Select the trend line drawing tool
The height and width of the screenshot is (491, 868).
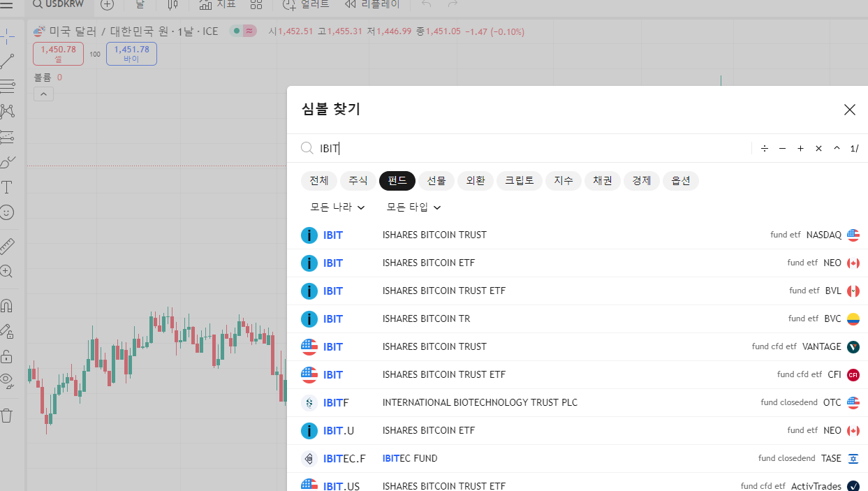(7, 61)
